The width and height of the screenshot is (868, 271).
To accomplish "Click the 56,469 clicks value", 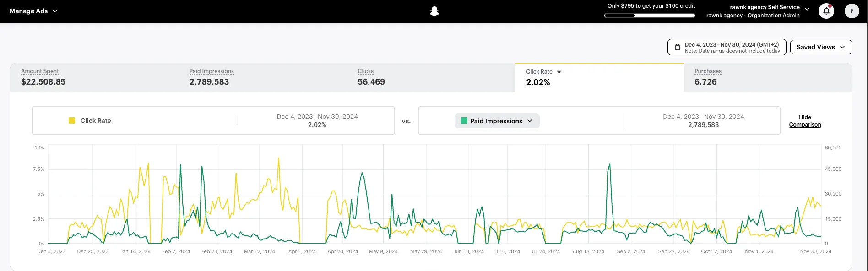I will [371, 82].
